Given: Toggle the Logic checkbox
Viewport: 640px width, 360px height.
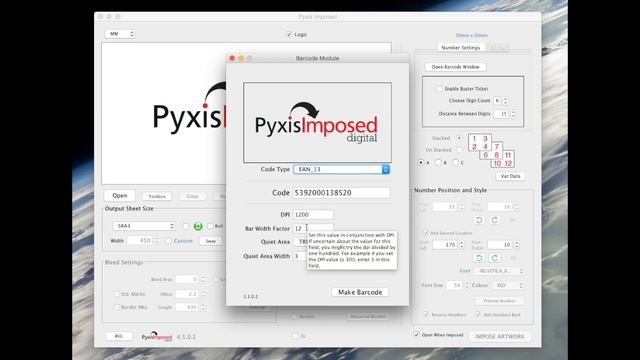Looking at the screenshot, I should point(289,34).
